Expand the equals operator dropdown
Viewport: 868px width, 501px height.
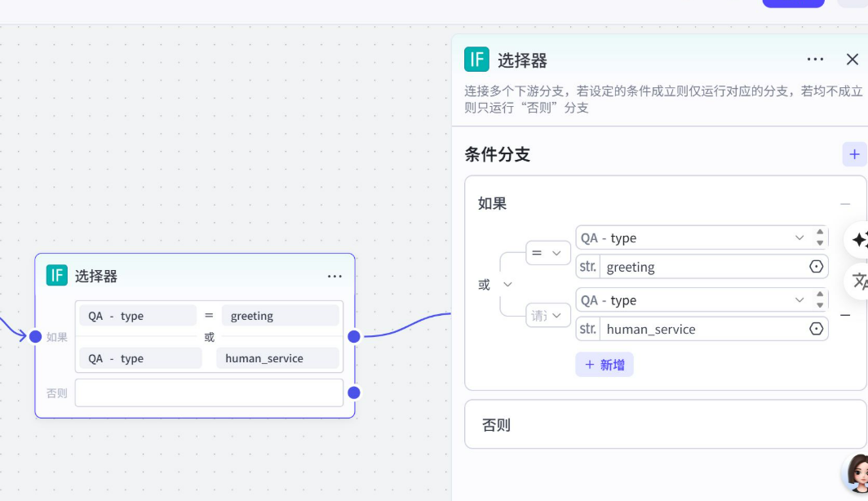tap(548, 253)
